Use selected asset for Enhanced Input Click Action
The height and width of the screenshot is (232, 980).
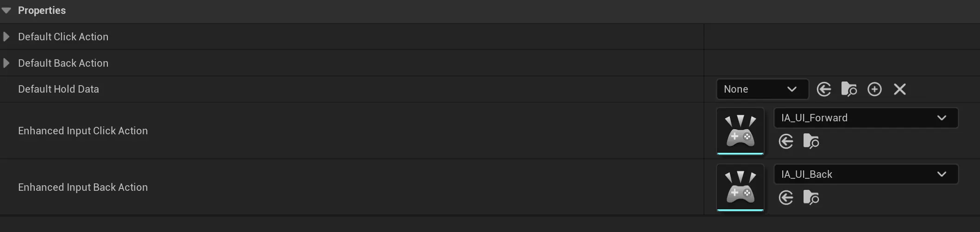[x=786, y=141]
